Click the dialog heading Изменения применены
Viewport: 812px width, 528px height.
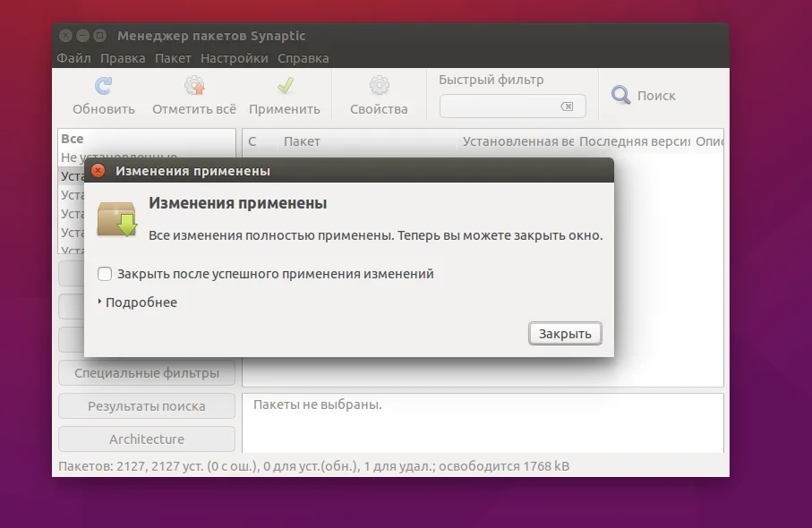(x=238, y=203)
